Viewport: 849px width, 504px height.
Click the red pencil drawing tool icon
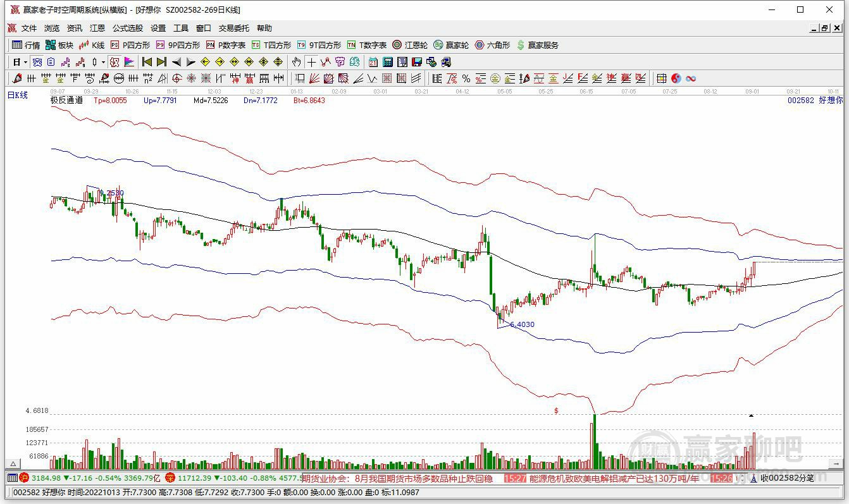click(x=16, y=78)
